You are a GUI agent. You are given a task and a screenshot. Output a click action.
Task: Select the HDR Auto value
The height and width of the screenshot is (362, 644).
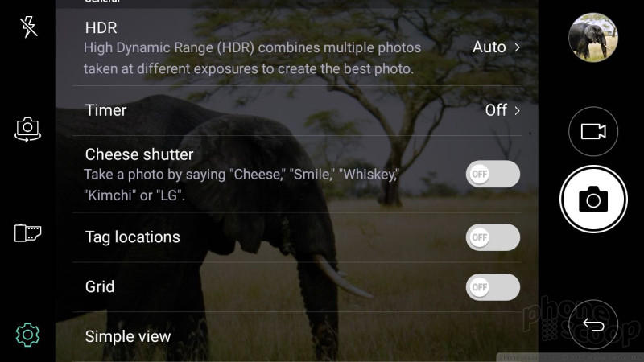pyautogui.click(x=489, y=47)
